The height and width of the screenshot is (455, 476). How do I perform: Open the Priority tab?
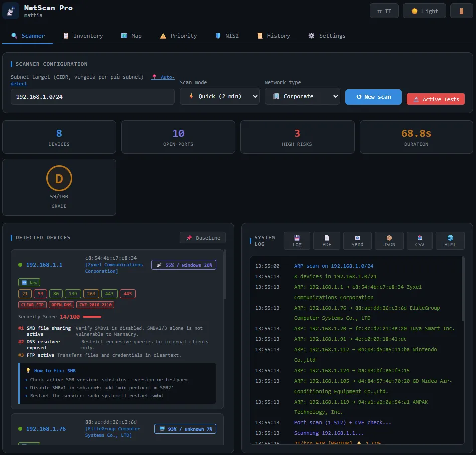(178, 36)
